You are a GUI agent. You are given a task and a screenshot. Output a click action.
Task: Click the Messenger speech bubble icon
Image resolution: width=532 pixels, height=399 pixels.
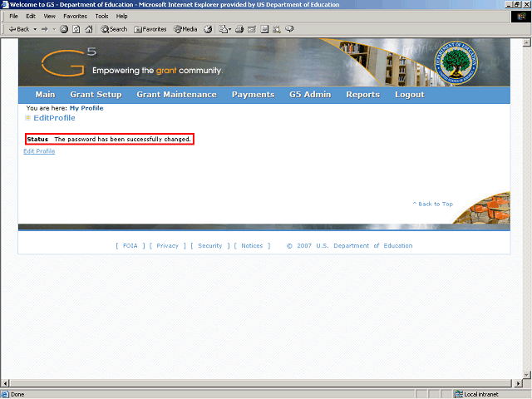tap(289, 30)
